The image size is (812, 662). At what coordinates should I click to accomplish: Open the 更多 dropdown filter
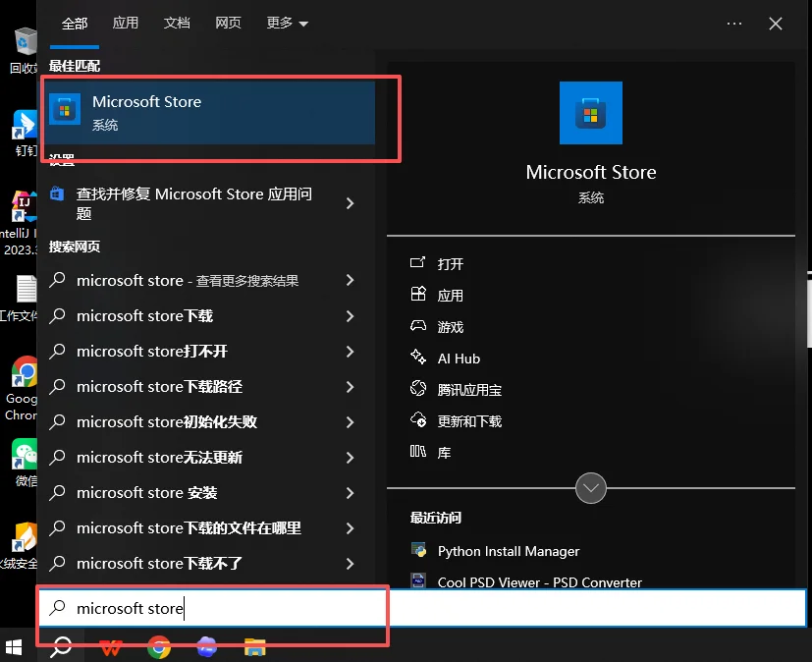tap(287, 24)
